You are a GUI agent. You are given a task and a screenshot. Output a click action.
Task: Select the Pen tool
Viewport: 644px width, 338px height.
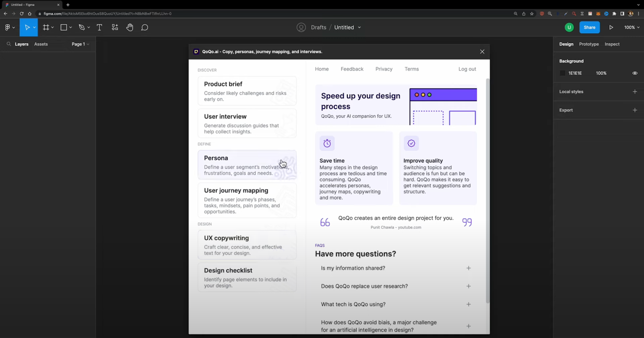[82, 27]
